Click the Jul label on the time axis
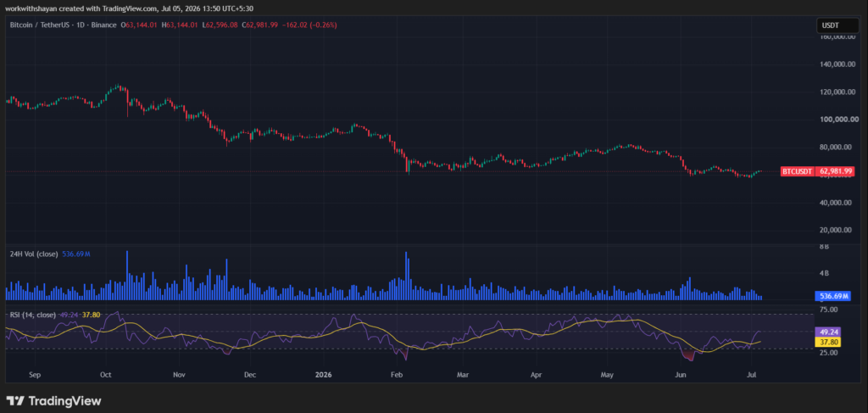The width and height of the screenshot is (868, 413). tap(751, 375)
